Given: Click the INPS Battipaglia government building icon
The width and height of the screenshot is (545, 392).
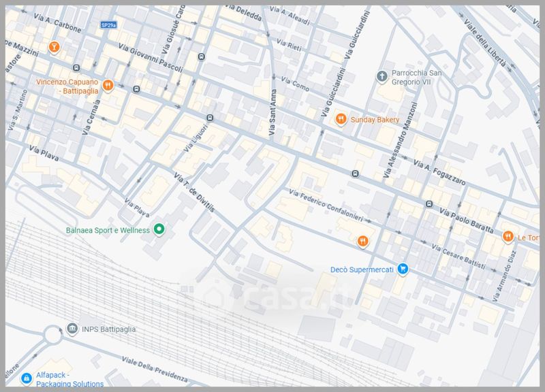Looking at the screenshot, I should click(x=72, y=329).
